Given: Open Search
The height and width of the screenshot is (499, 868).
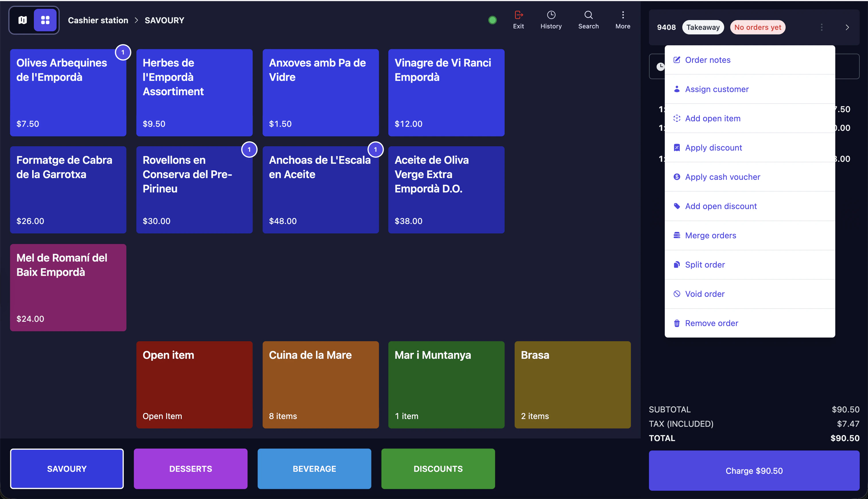Looking at the screenshot, I should pos(588,19).
